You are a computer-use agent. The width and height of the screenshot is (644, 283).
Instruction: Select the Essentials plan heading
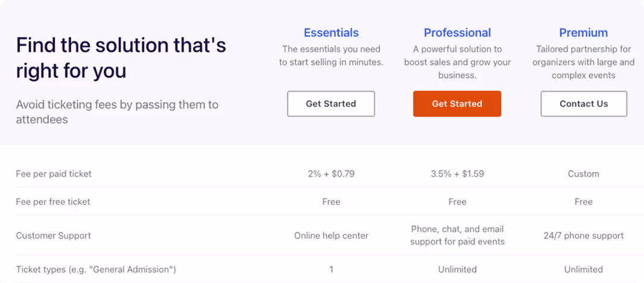pyautogui.click(x=331, y=33)
